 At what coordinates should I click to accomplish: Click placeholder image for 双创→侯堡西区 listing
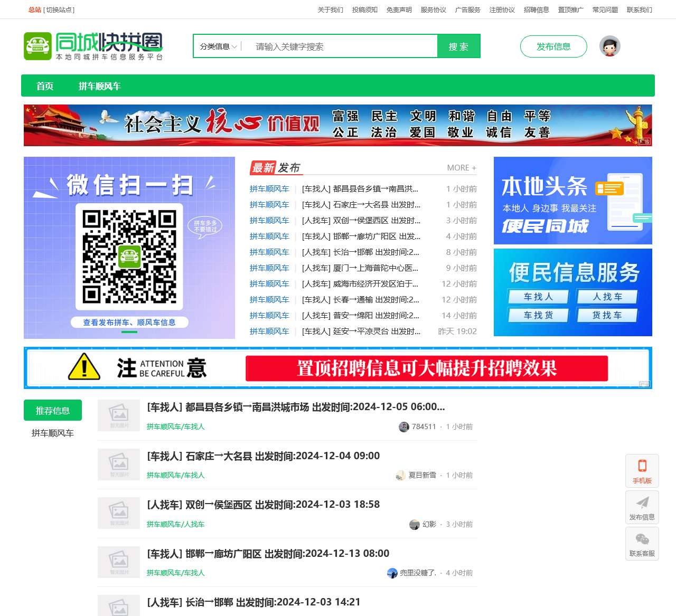point(119,513)
